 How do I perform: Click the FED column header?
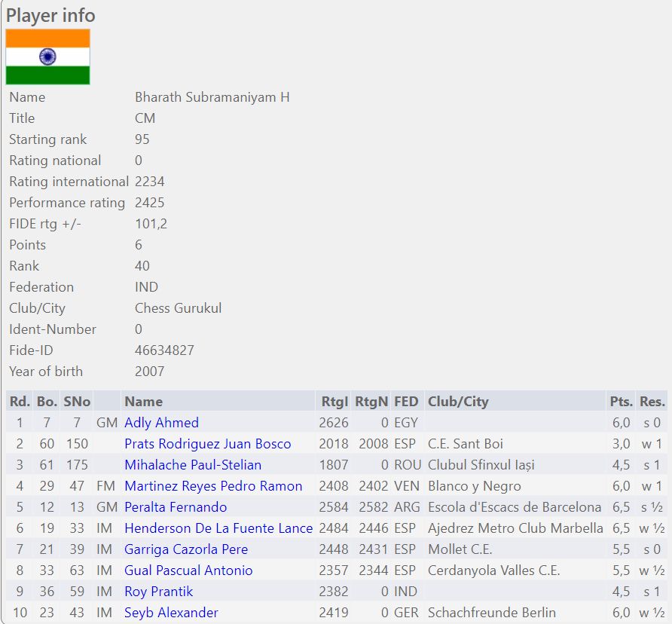pyautogui.click(x=406, y=402)
